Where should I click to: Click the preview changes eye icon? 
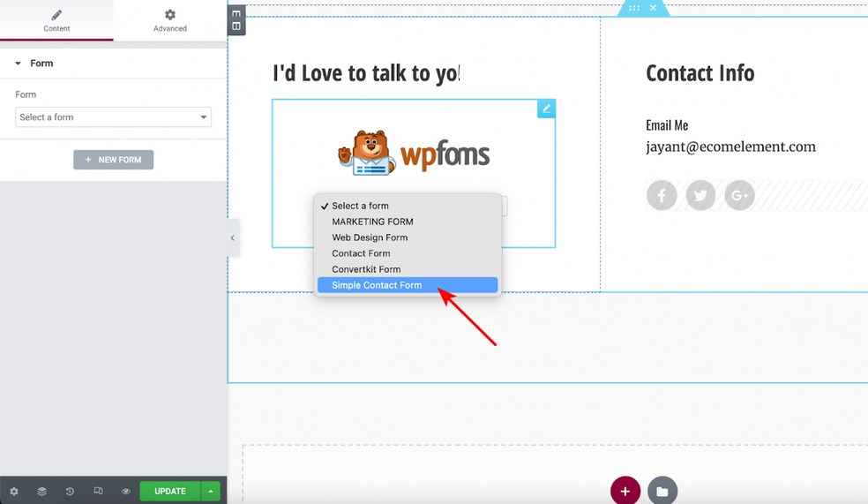(x=126, y=492)
